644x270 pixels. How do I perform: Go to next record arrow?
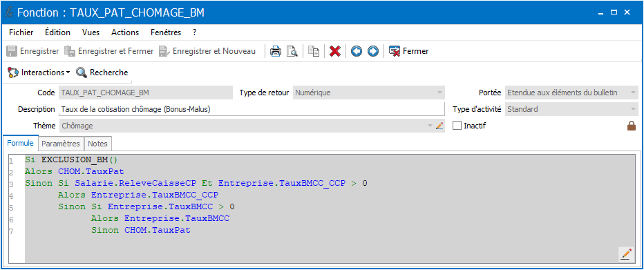[x=373, y=51]
